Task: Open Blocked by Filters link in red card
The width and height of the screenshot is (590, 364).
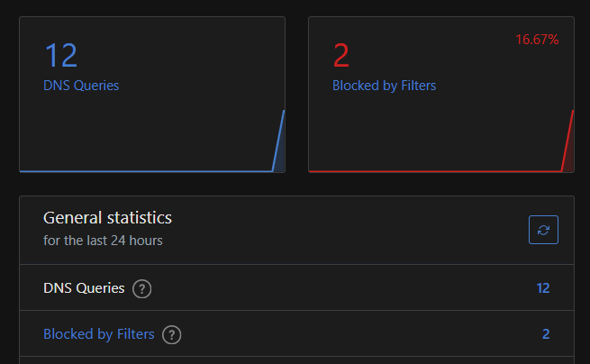Action: (x=385, y=86)
